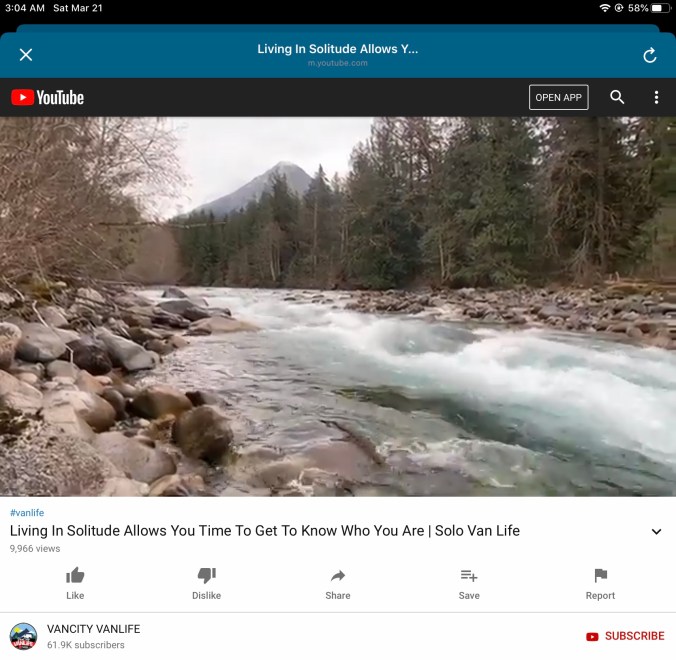Tap the battery indicator in status bar

click(x=659, y=8)
